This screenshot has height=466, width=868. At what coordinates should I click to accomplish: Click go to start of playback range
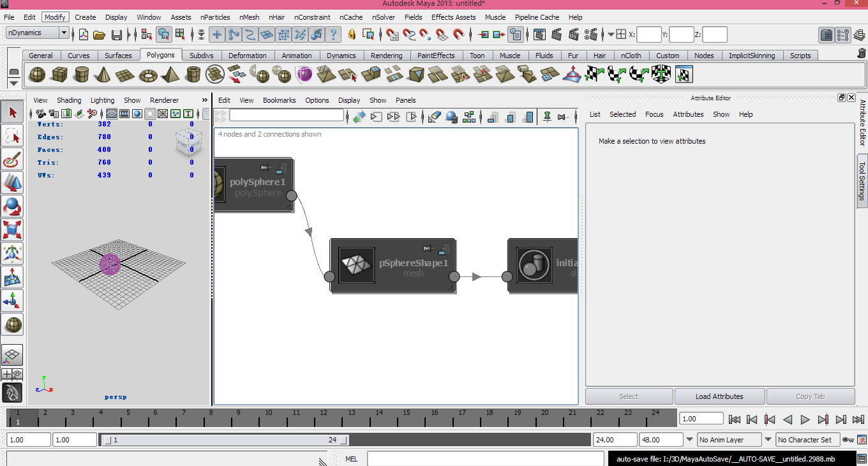735,419
